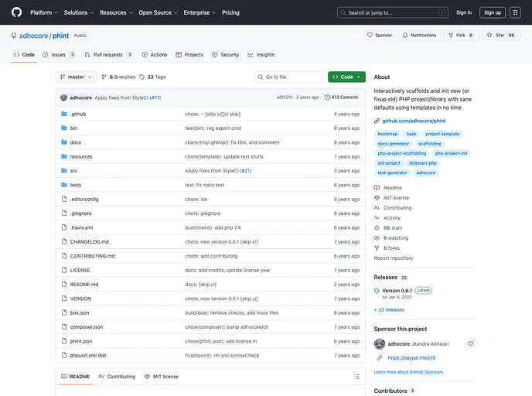Expand the Platform navigation menu
532x396 pixels.
click(x=43, y=12)
